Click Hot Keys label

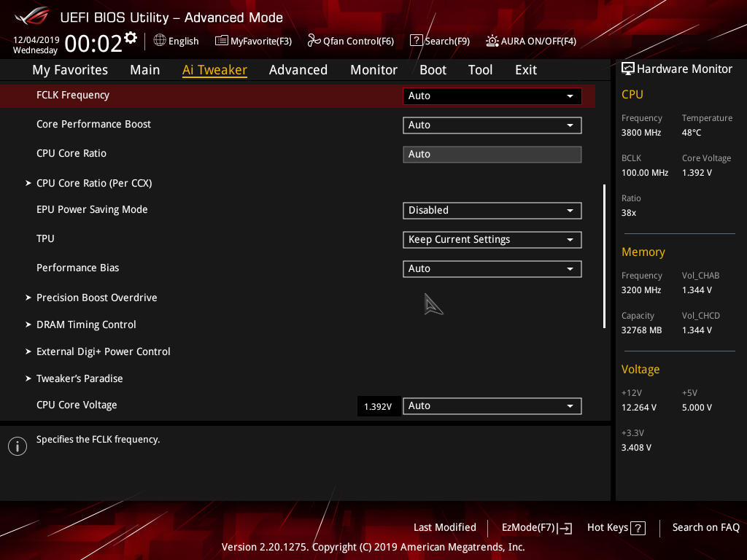[608, 528]
